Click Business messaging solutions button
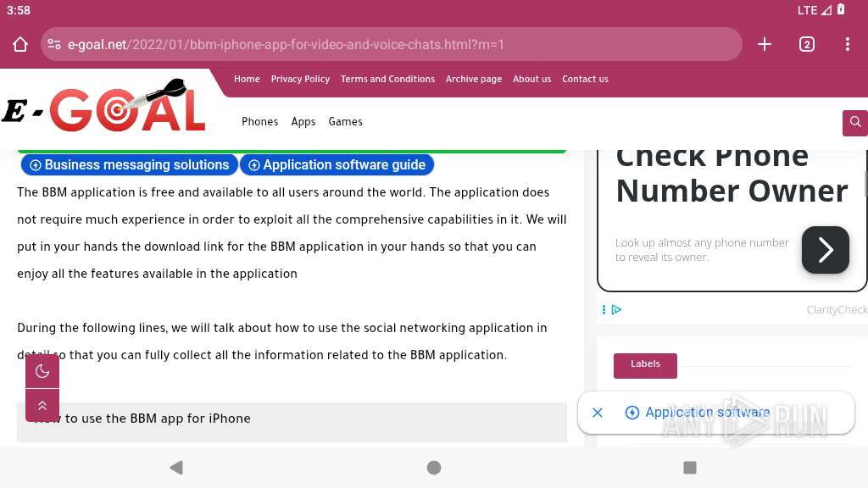868x488 pixels. coord(130,165)
